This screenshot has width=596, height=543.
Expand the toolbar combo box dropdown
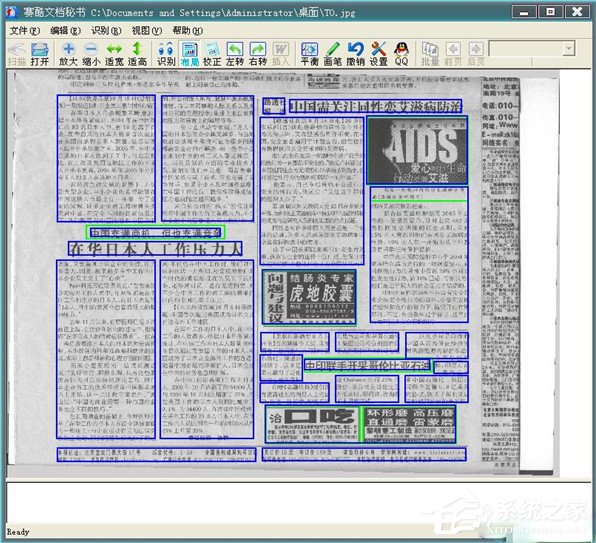tap(569, 49)
